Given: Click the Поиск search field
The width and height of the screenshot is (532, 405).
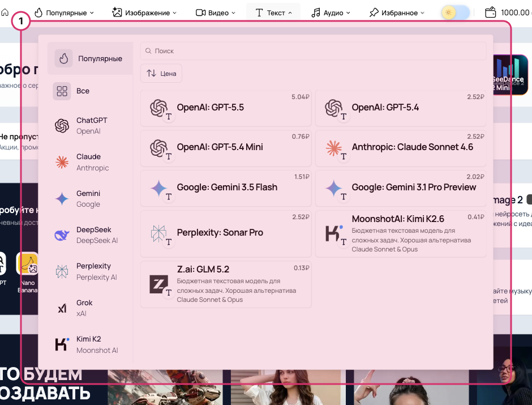Looking at the screenshot, I should 314,51.
